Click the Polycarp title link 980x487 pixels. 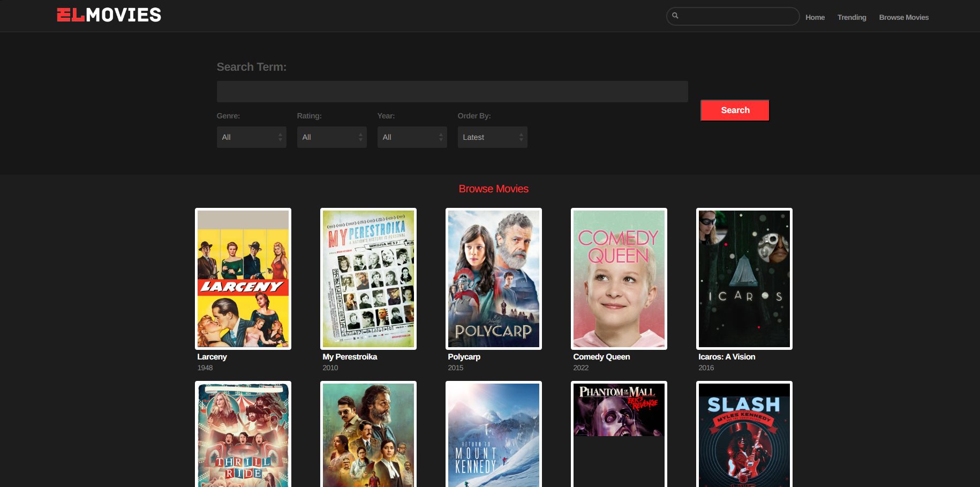click(464, 357)
